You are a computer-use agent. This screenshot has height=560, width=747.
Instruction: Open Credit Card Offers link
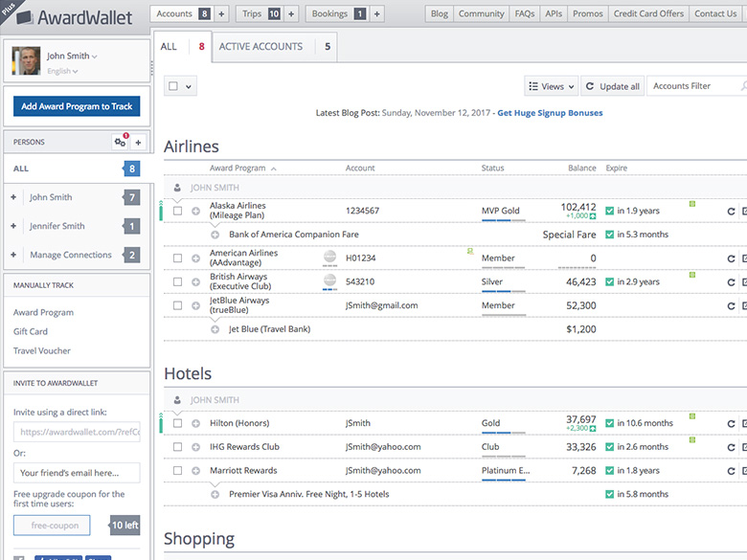[x=648, y=13]
